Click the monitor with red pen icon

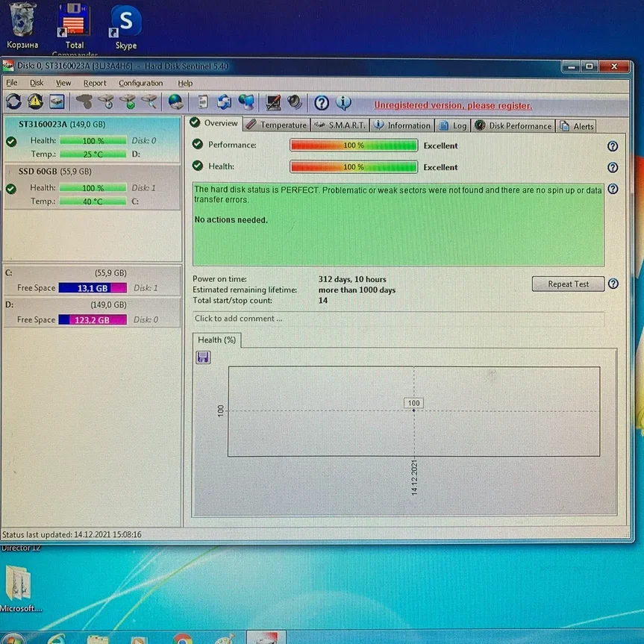[273, 102]
